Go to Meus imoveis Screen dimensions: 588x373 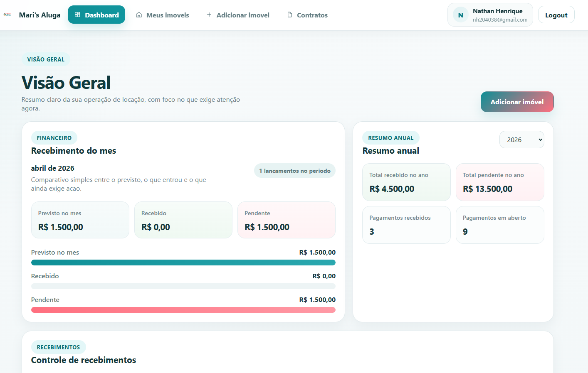coord(162,15)
